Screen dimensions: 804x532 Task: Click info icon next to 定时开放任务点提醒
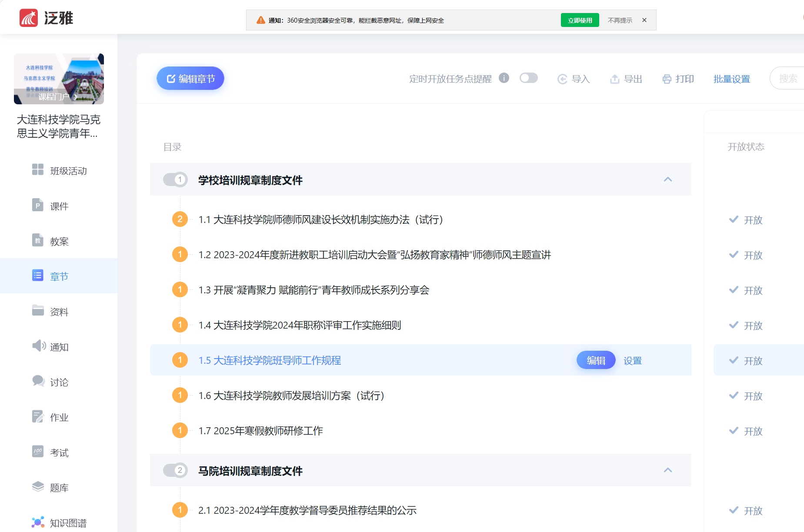click(504, 78)
